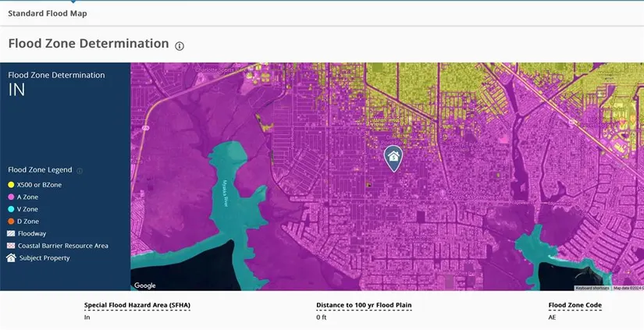Click the yellow X500 or BZone swatch
Screen dimensions: 644x330
point(11,185)
